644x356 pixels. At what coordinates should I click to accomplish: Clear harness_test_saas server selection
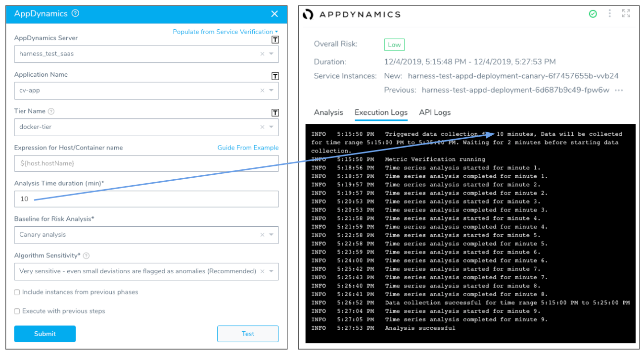[x=262, y=54]
